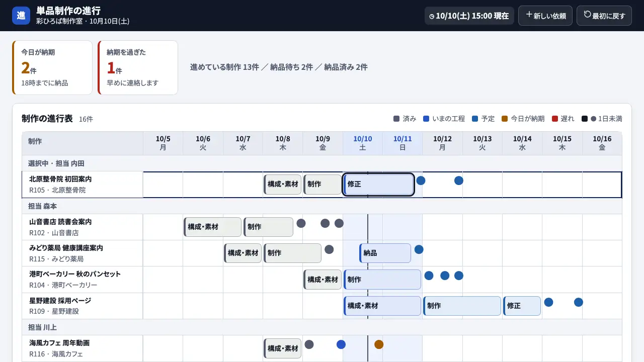
Task: Open the 納期を過ぎた 1件 card
Action: 138,67
